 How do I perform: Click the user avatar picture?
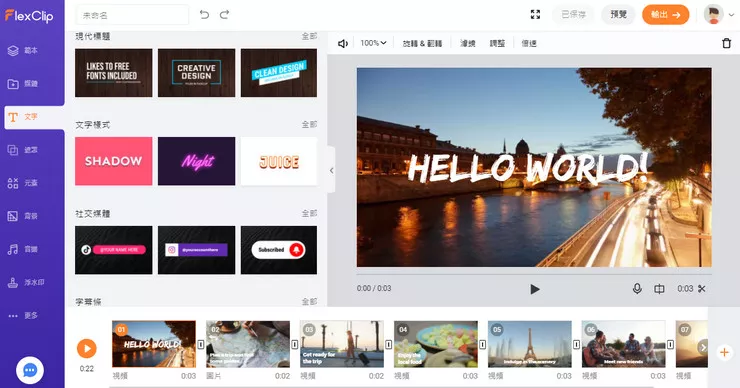pos(714,15)
